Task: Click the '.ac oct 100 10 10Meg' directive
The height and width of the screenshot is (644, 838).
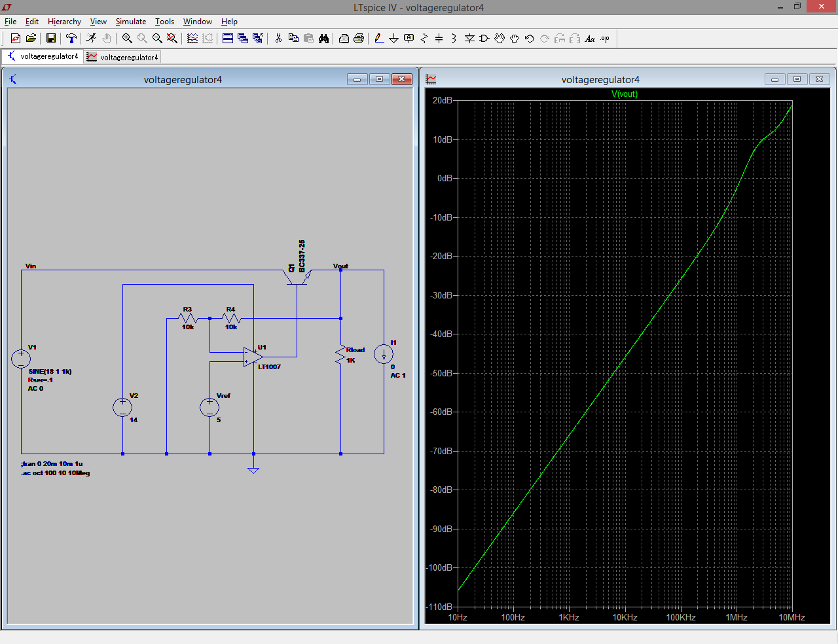Action: click(x=56, y=473)
